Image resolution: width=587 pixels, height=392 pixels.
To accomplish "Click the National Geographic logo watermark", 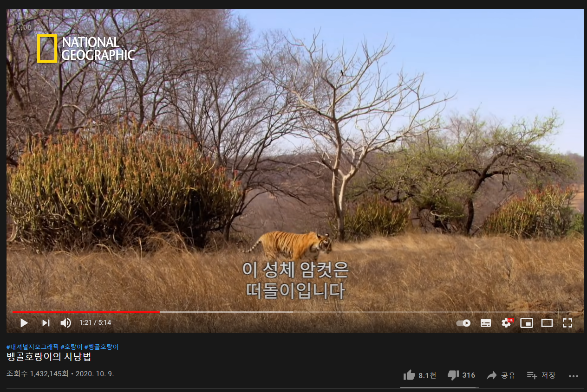I will pyautogui.click(x=86, y=48).
